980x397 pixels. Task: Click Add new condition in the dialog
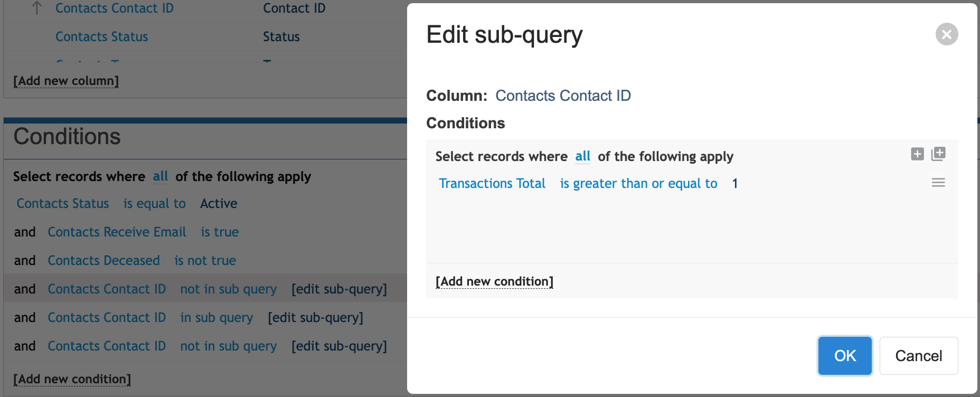pyautogui.click(x=494, y=281)
